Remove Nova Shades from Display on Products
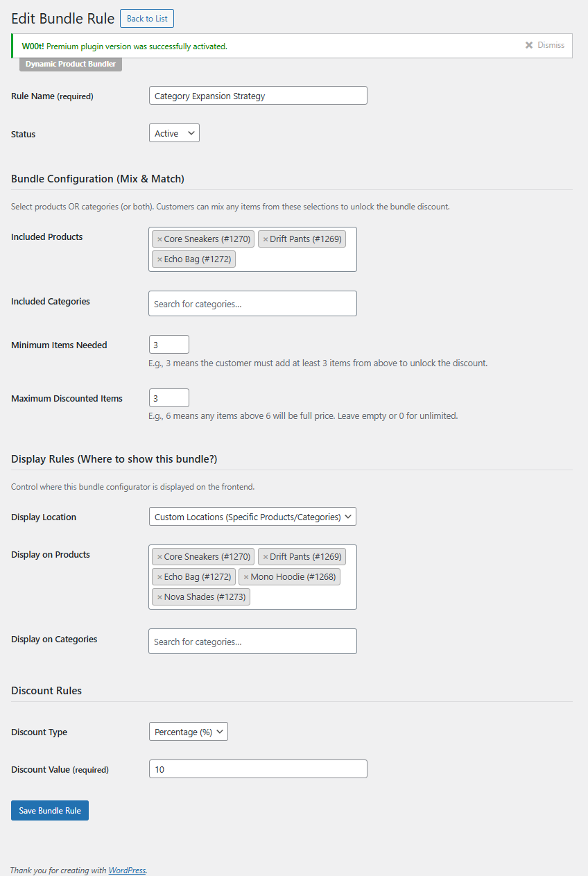Viewport: 588px width, 876px height. coord(159,597)
